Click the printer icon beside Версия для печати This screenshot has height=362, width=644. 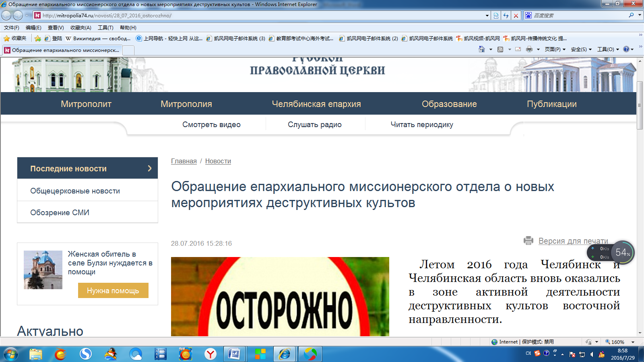tap(528, 241)
